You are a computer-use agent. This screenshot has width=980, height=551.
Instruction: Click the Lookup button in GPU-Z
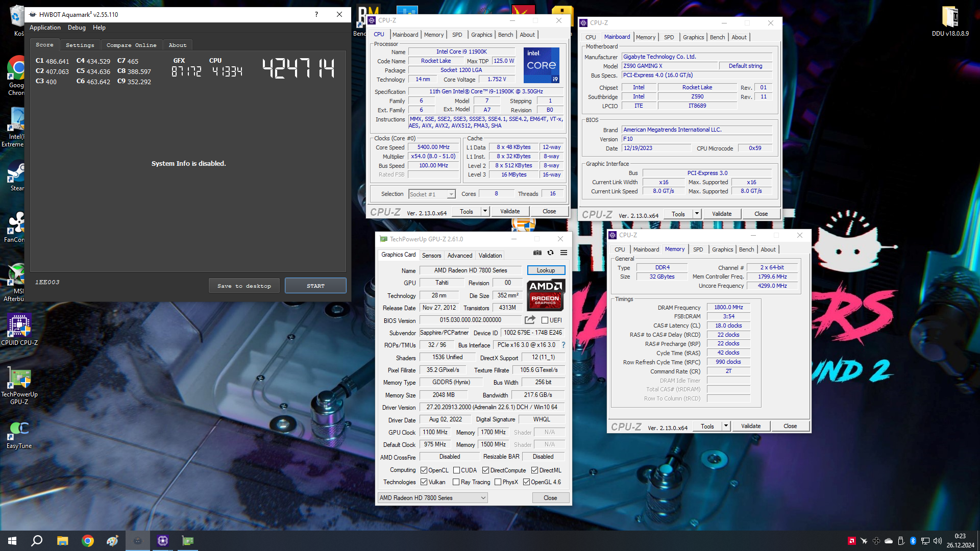pyautogui.click(x=546, y=270)
